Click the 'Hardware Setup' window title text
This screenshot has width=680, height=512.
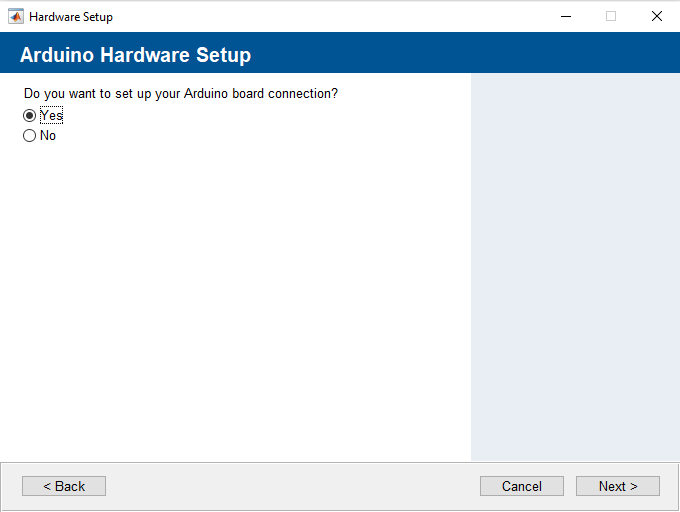click(x=71, y=17)
